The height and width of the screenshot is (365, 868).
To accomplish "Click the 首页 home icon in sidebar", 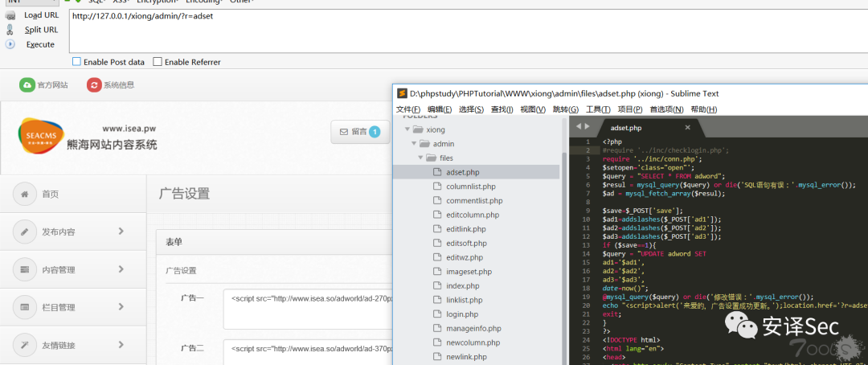I will [25, 194].
